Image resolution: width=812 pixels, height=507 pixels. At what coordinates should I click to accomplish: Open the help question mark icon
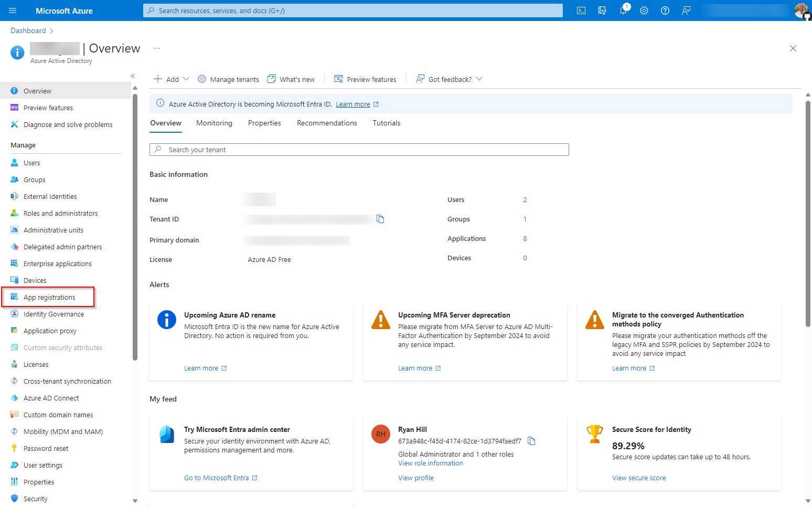click(665, 10)
